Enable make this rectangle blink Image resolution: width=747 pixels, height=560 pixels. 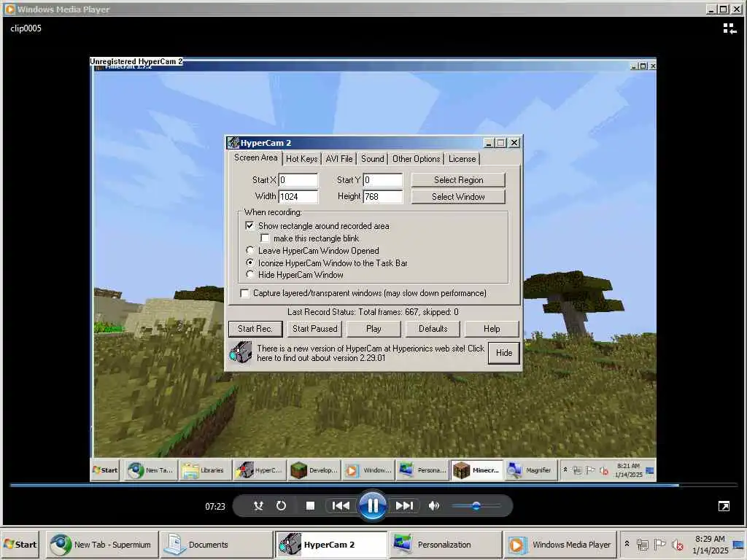click(x=265, y=238)
